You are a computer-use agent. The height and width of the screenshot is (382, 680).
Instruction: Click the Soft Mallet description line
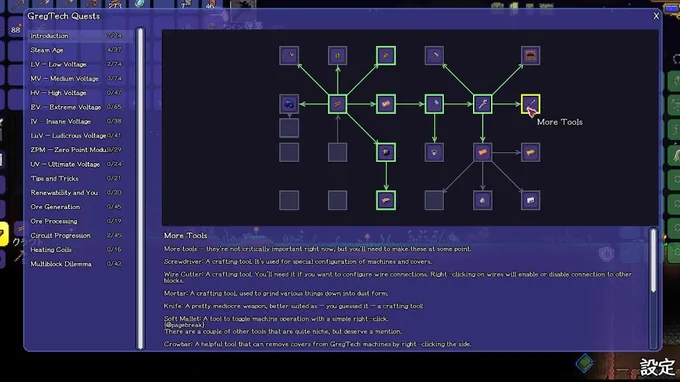coord(276,318)
